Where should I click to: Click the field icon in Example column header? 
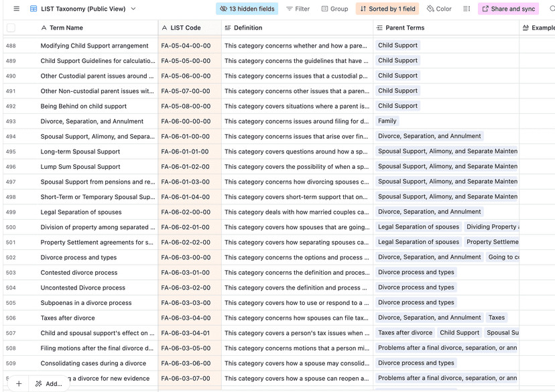pos(527,27)
